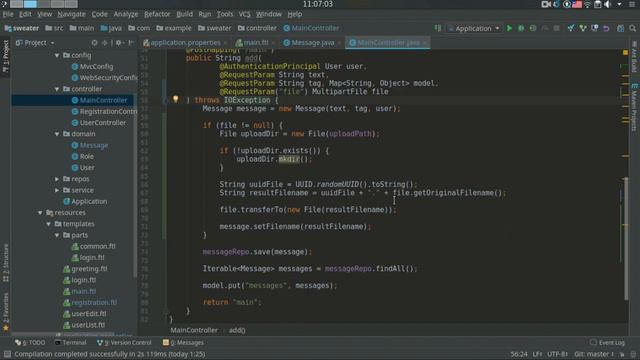The height and width of the screenshot is (360, 640).
Task: Select userEdit.ftl in project tree
Action: [x=84, y=314]
